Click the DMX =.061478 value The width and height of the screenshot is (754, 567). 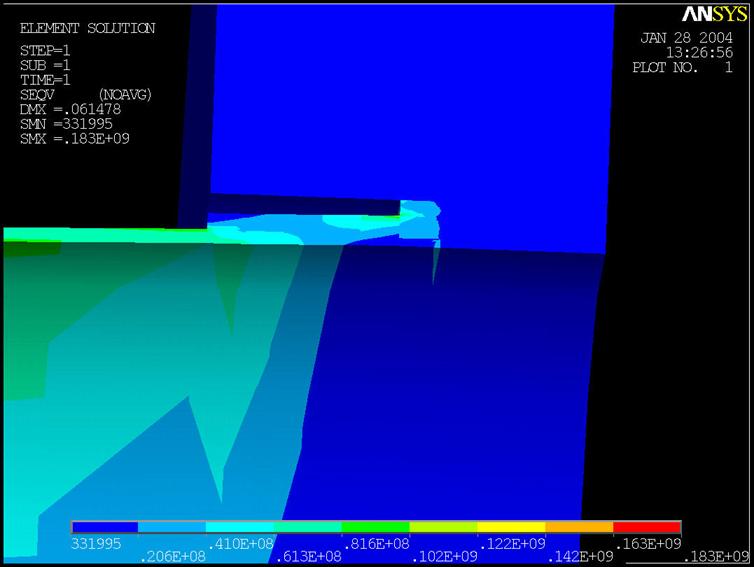tap(70, 110)
